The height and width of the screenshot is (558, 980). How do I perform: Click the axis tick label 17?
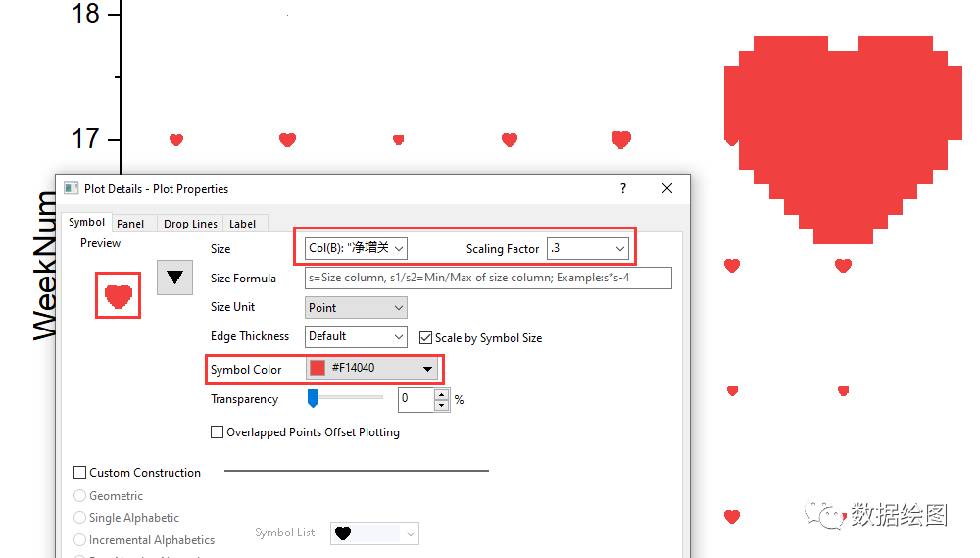pyautogui.click(x=85, y=139)
